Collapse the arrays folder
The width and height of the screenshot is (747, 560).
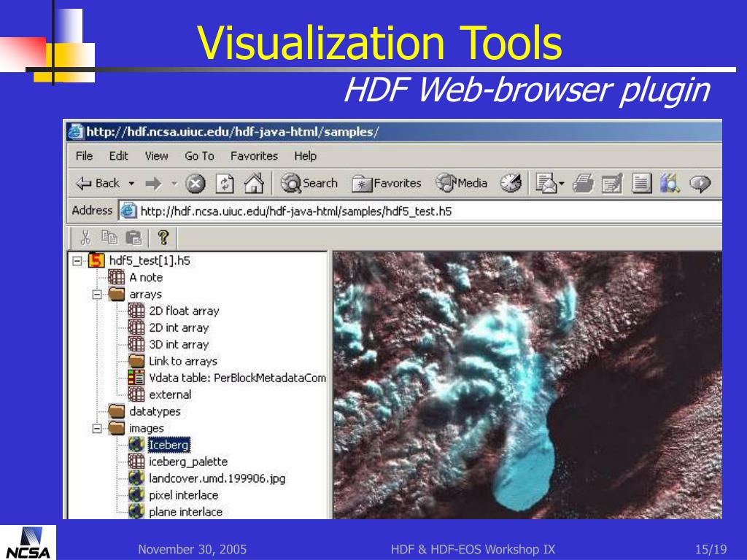[x=97, y=295]
